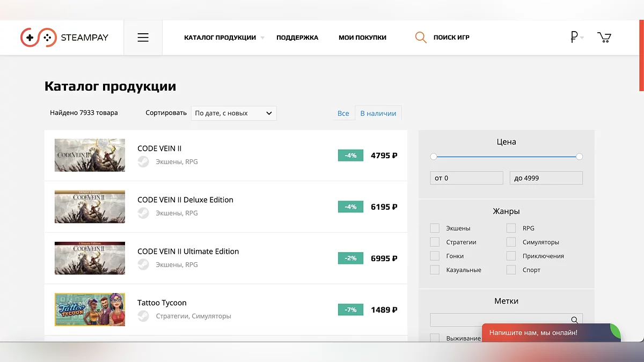The image size is (644, 362).
Task: Click the tags search magnifier icon
Action: point(574,320)
